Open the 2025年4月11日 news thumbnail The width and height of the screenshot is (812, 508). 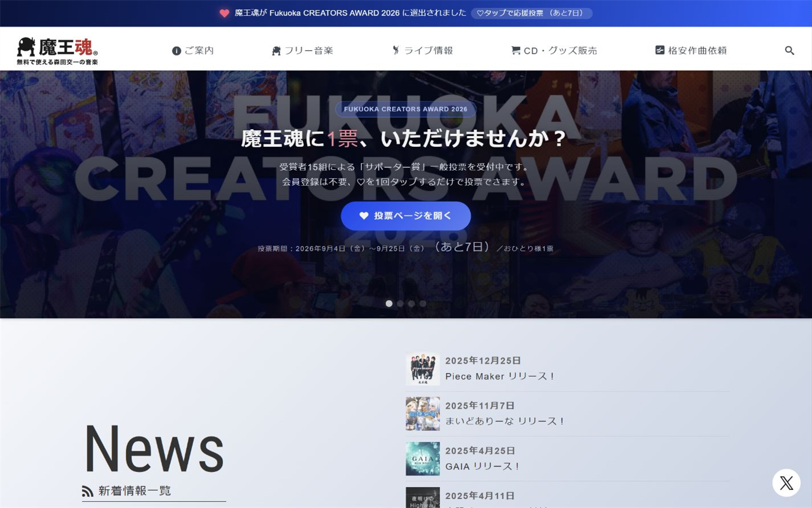(423, 498)
